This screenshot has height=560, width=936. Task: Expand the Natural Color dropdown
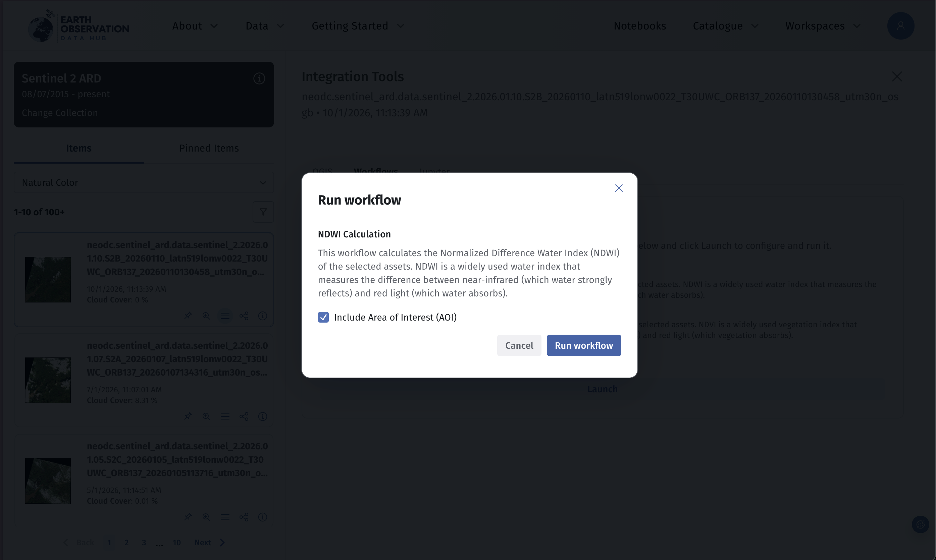(144, 183)
